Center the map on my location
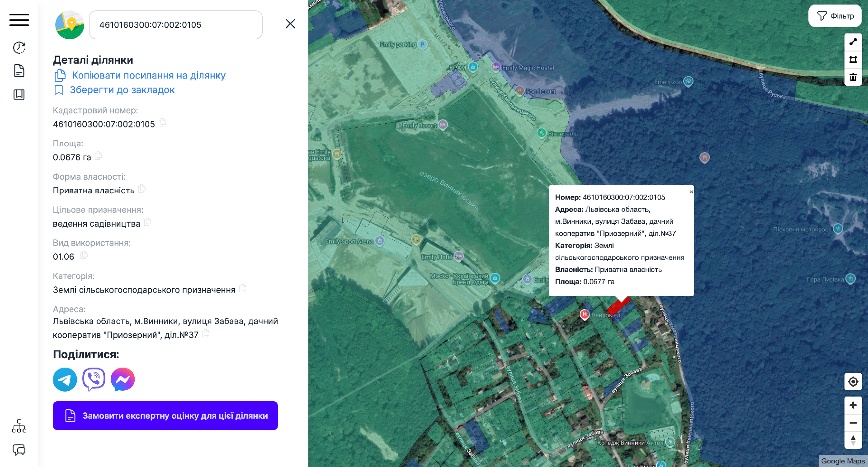 point(853,382)
